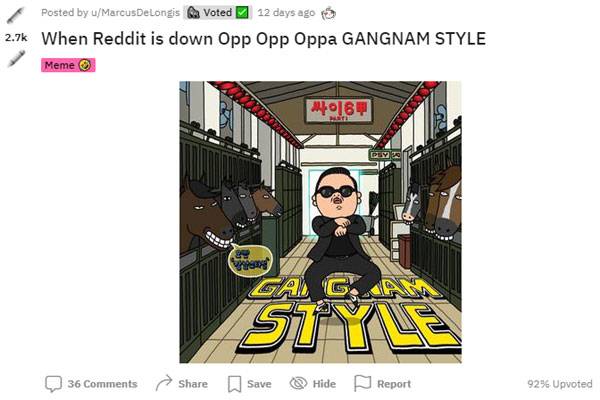Click the 12 days ago timestamp
Viewport: 600px width, 400px height.
tap(286, 13)
